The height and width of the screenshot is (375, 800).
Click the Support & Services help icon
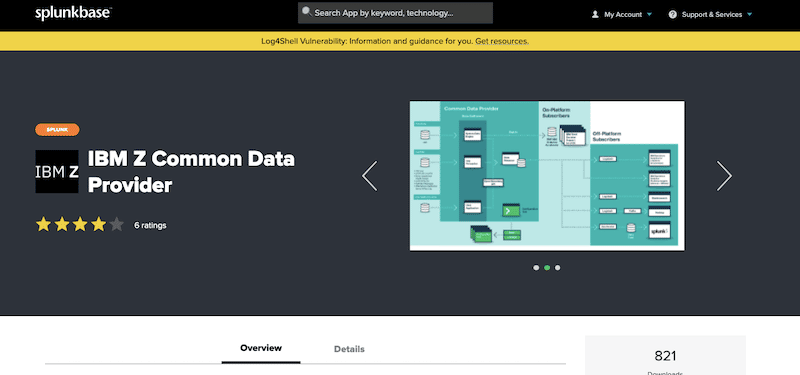672,14
